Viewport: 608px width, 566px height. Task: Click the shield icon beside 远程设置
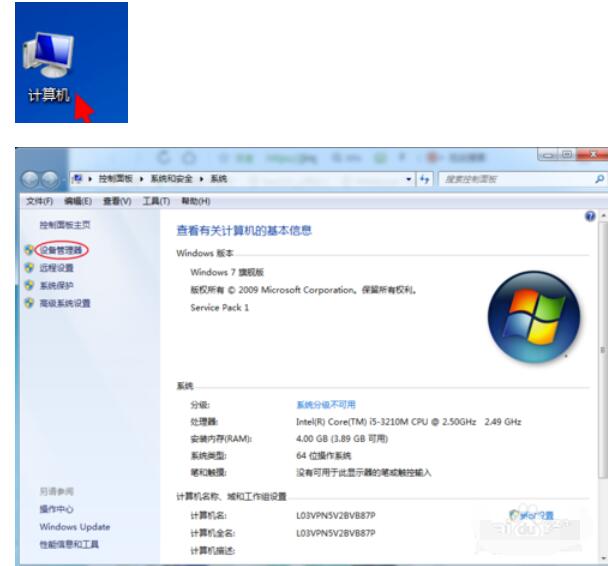(x=29, y=267)
